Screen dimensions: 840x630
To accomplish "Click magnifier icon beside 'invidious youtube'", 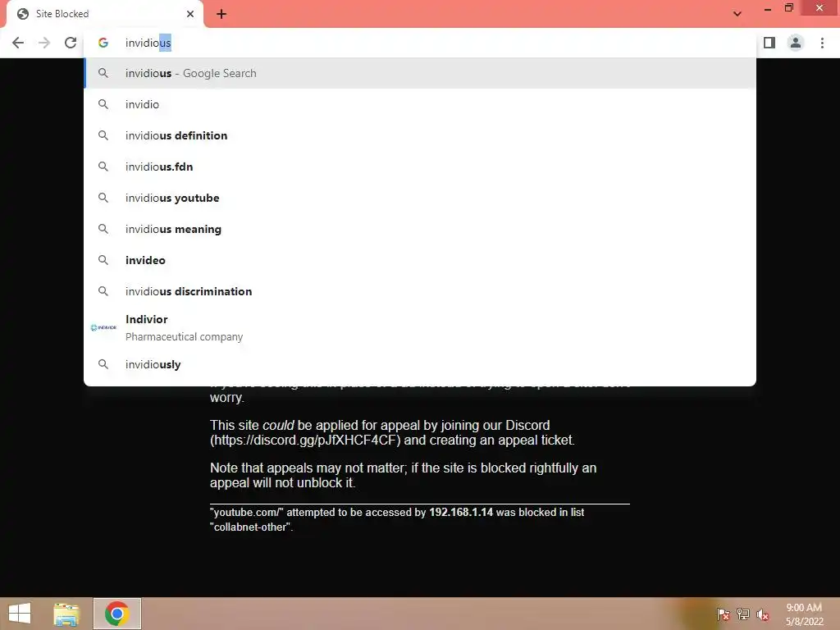I will (103, 198).
